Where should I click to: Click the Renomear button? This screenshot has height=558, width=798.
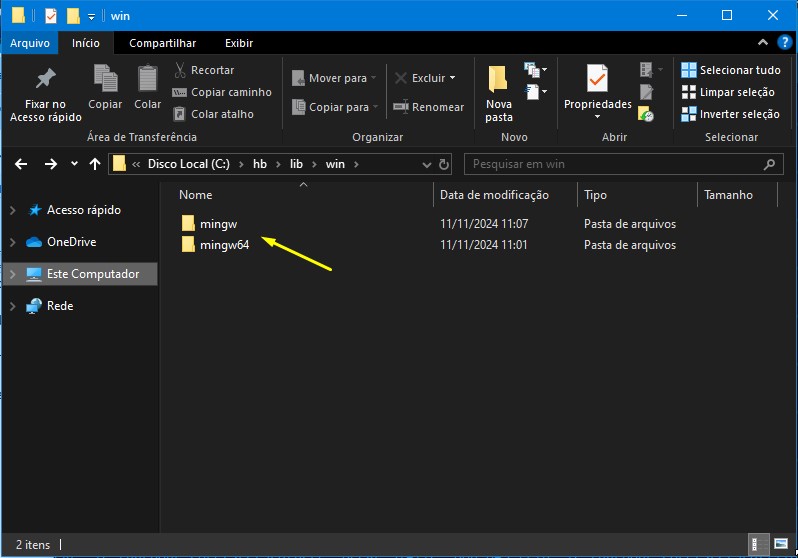click(x=428, y=107)
